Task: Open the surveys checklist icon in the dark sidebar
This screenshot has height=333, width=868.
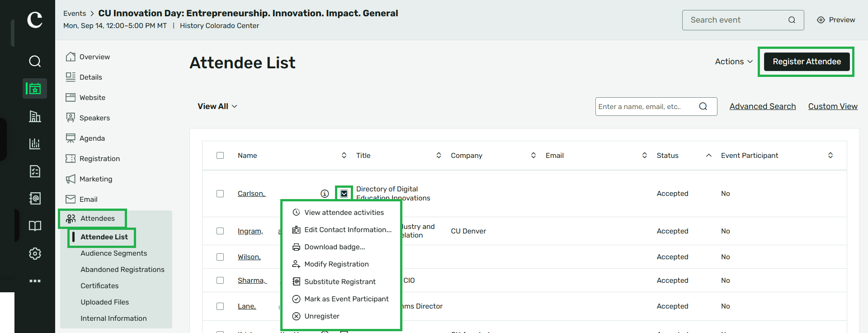Action: click(x=35, y=171)
